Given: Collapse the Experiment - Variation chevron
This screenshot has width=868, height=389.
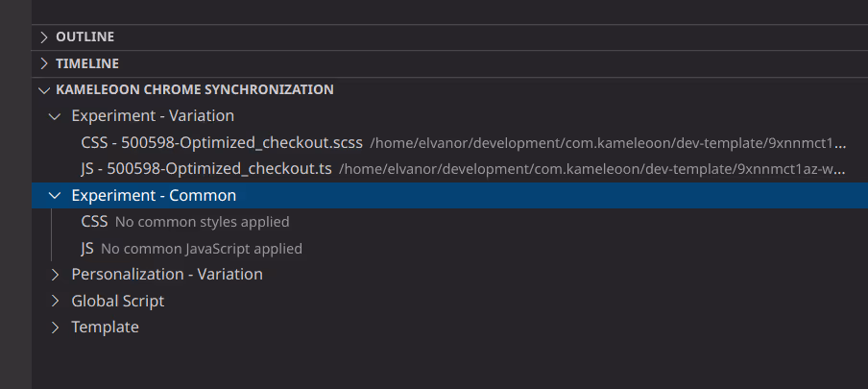Looking at the screenshot, I should point(54,116).
